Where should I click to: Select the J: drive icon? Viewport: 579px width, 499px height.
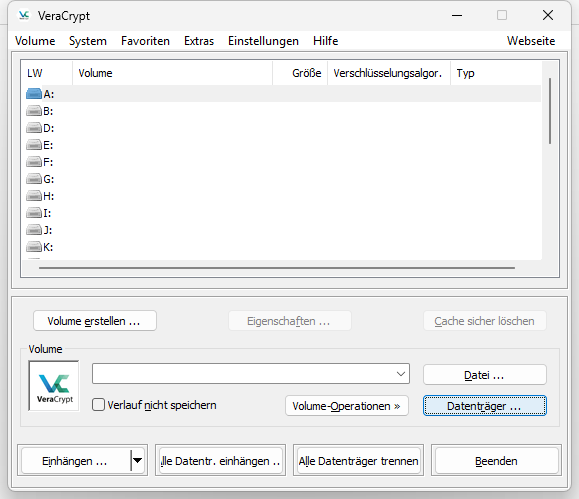[x=34, y=230]
